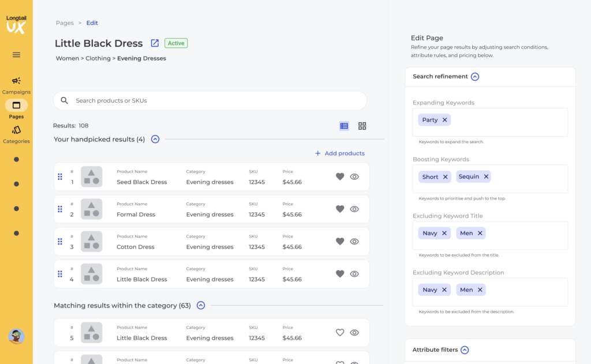Viewport: 591px width, 364px height.
Task: Favorite the fifth Little Black Dress row
Action: 340,332
